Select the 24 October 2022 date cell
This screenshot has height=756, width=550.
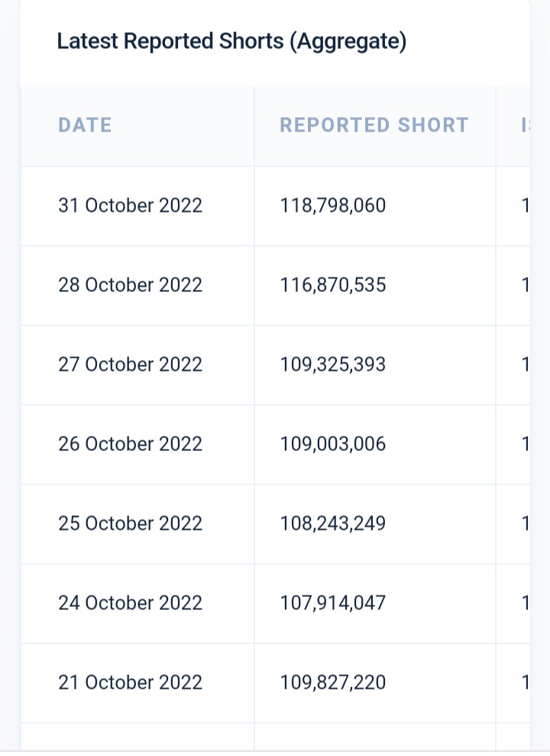[x=130, y=603]
